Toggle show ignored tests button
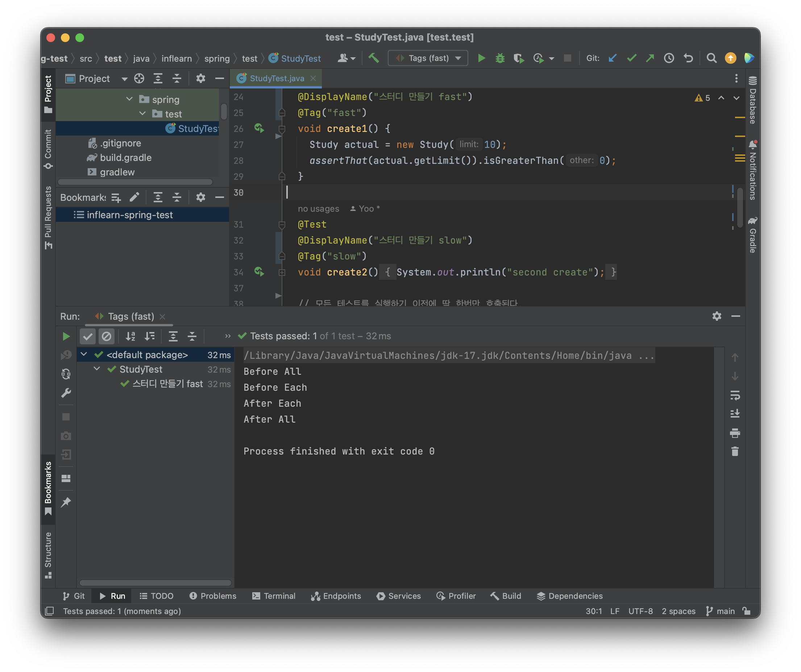801x672 pixels. (107, 336)
